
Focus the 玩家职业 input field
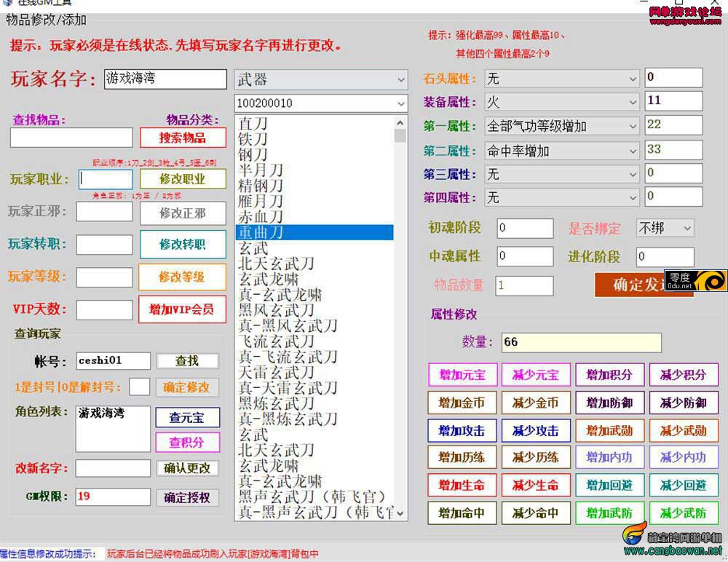[105, 179]
